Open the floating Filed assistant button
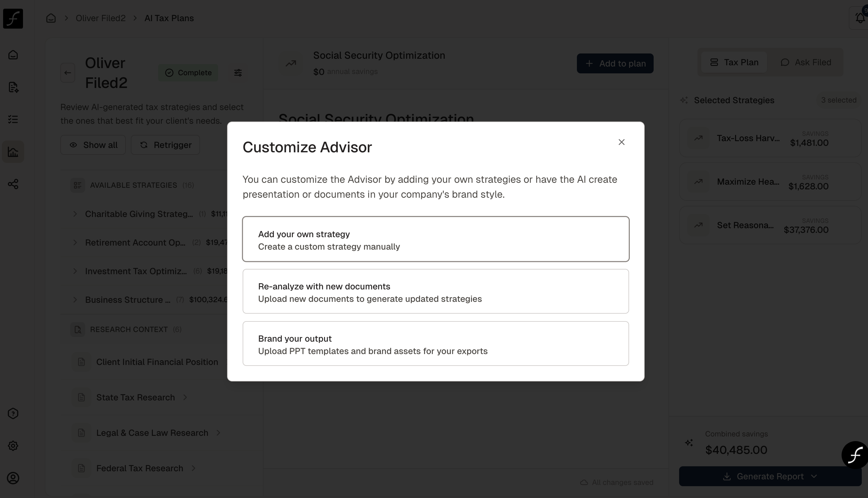This screenshot has width=868, height=498. click(x=854, y=455)
